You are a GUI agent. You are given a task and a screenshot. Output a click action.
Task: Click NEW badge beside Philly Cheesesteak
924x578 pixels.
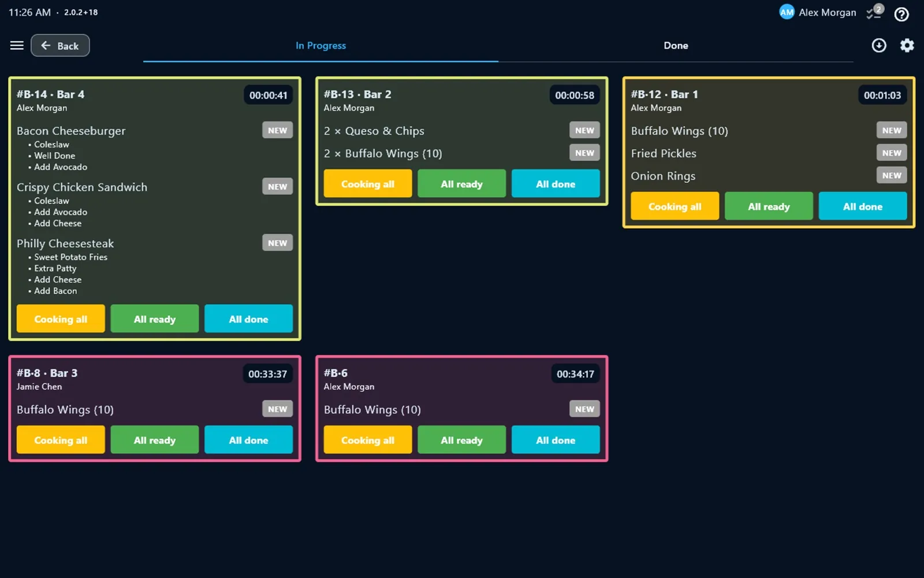[x=277, y=243]
